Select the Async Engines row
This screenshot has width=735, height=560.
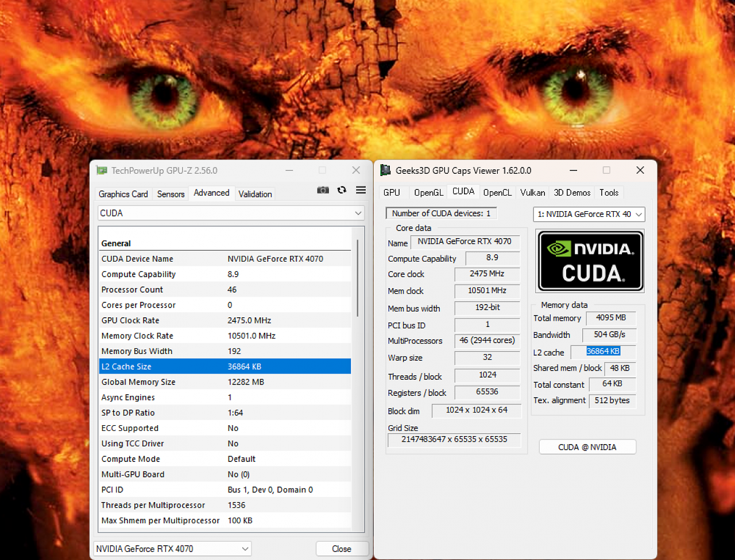click(x=225, y=397)
